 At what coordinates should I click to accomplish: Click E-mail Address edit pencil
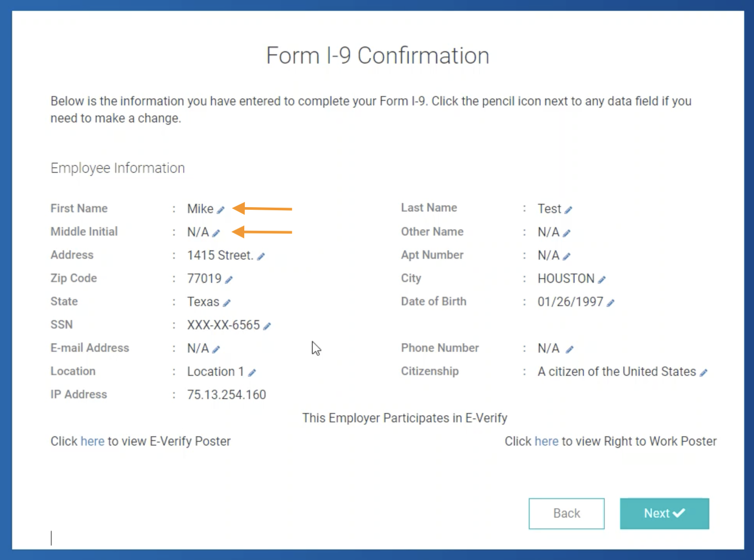click(x=216, y=349)
